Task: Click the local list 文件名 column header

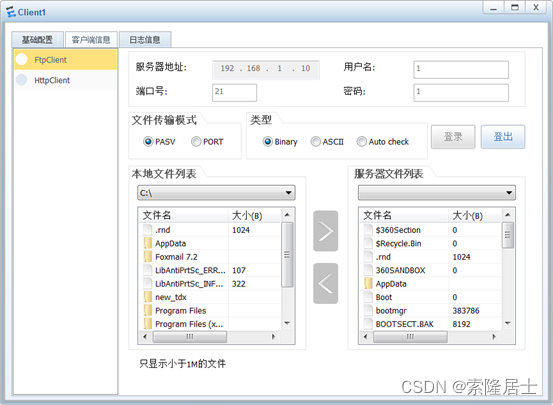Action: click(x=183, y=215)
